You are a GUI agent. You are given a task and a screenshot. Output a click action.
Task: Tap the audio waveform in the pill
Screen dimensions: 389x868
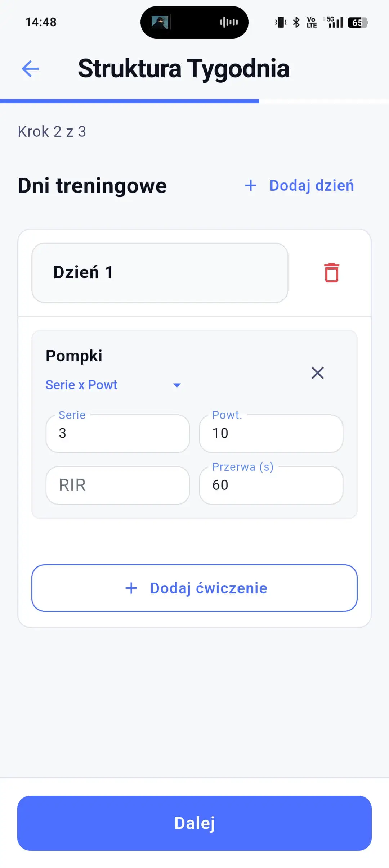[x=229, y=22]
